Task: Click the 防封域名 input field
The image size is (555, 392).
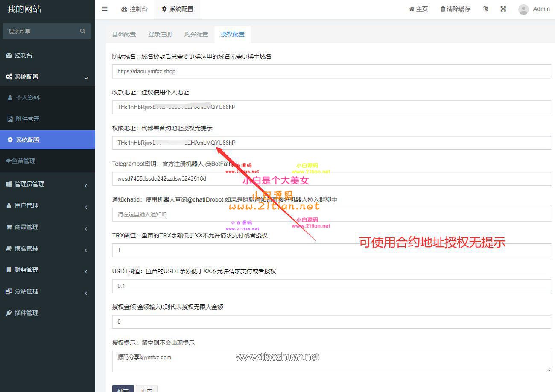Action: 332,71
